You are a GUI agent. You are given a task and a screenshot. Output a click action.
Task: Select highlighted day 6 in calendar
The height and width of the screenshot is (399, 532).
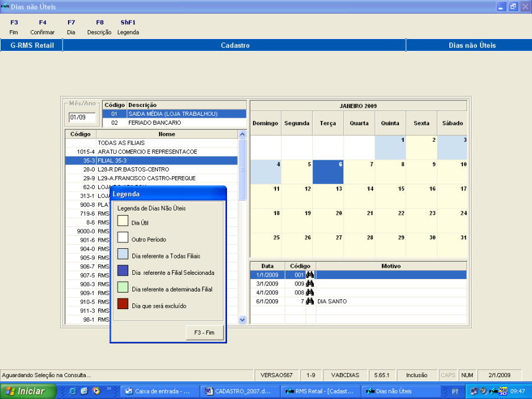tap(328, 172)
